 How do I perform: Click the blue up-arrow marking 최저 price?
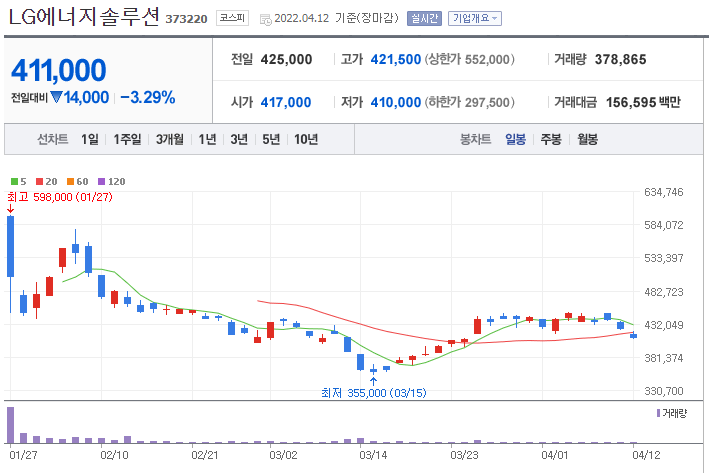373,381
